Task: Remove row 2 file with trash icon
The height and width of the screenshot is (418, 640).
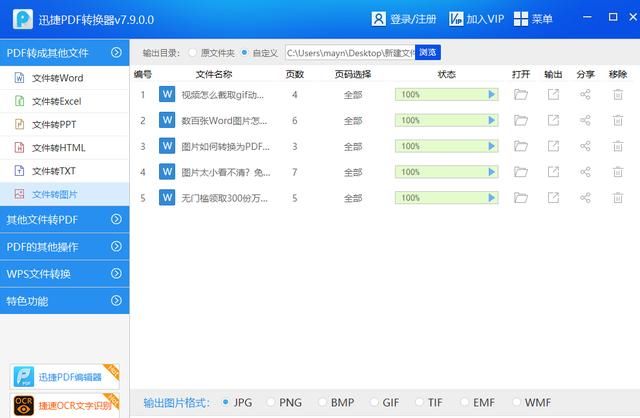Action: pos(618,120)
